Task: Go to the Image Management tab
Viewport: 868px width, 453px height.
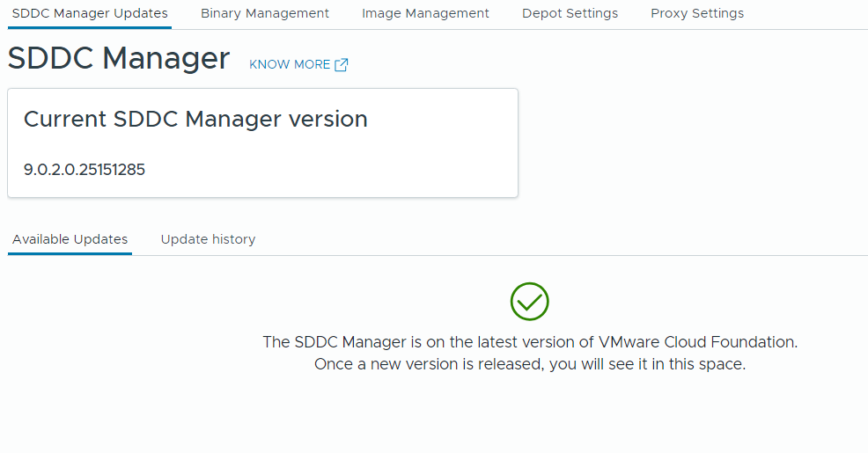Action: click(425, 13)
